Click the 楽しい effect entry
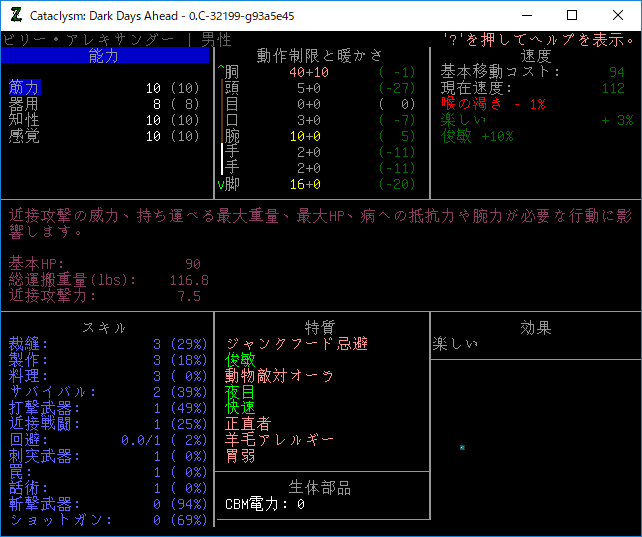 click(455, 344)
